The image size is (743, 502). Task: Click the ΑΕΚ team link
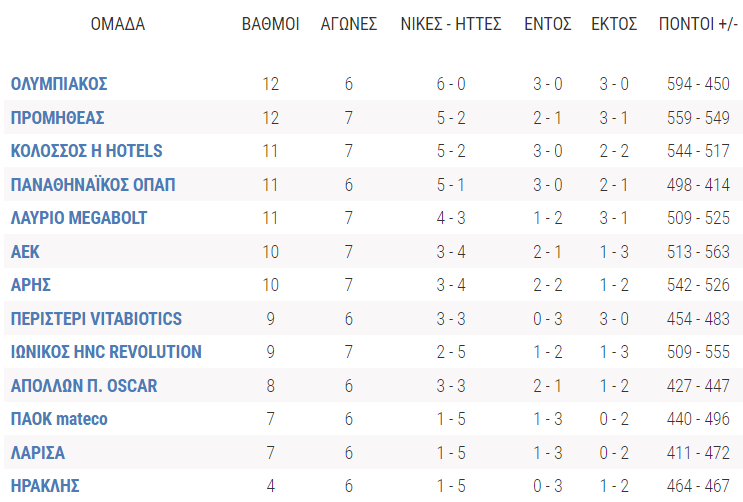click(x=25, y=252)
